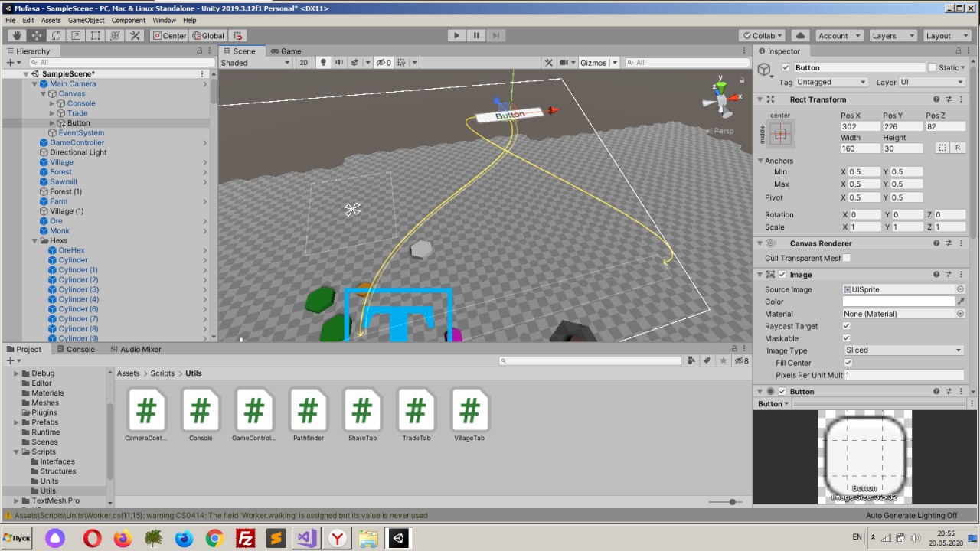
Task: Open custom editor tools icon
Action: click(136, 36)
